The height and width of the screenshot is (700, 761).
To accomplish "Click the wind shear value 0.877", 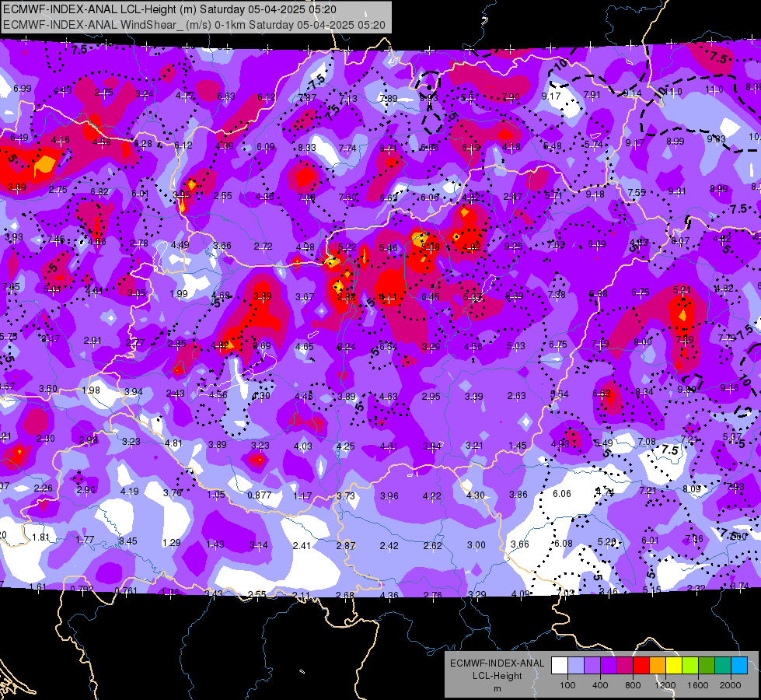I will tap(259, 495).
